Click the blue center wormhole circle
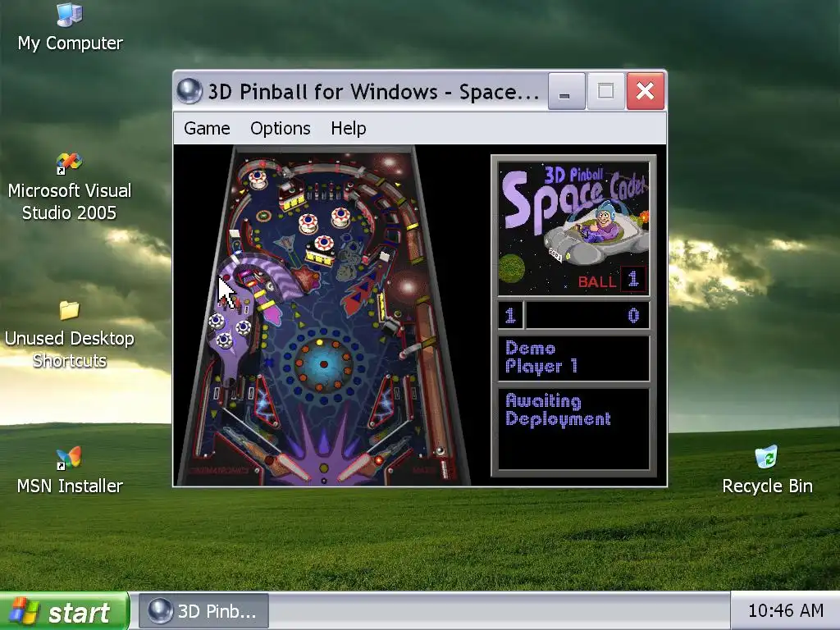The height and width of the screenshot is (630, 840). tap(323, 364)
